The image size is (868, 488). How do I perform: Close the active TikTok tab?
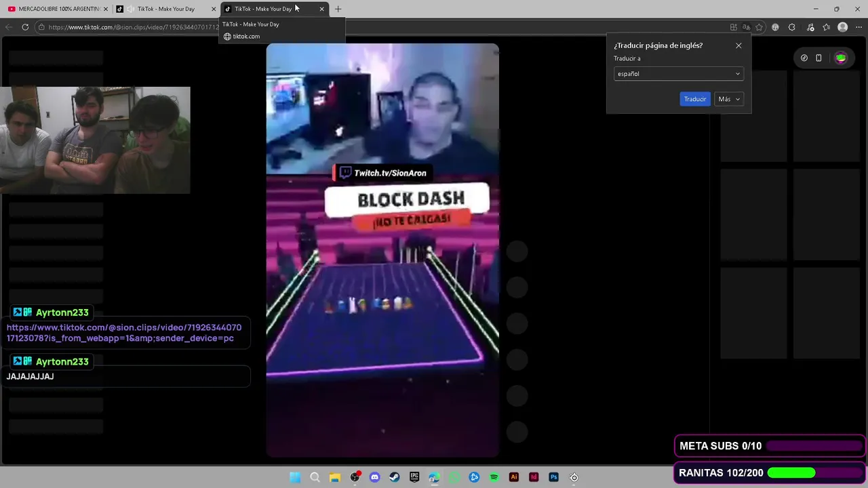coord(321,9)
